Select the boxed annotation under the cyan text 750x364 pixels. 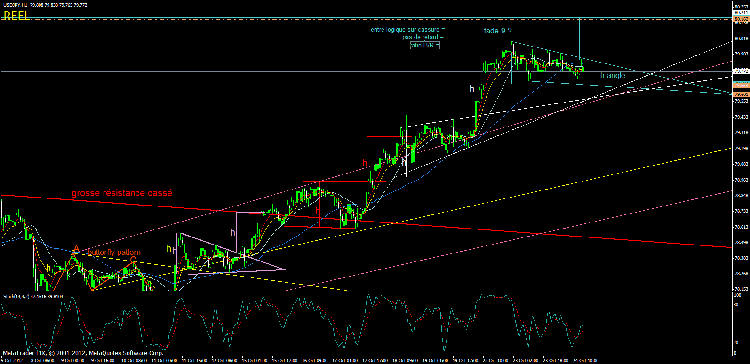pyautogui.click(x=425, y=44)
